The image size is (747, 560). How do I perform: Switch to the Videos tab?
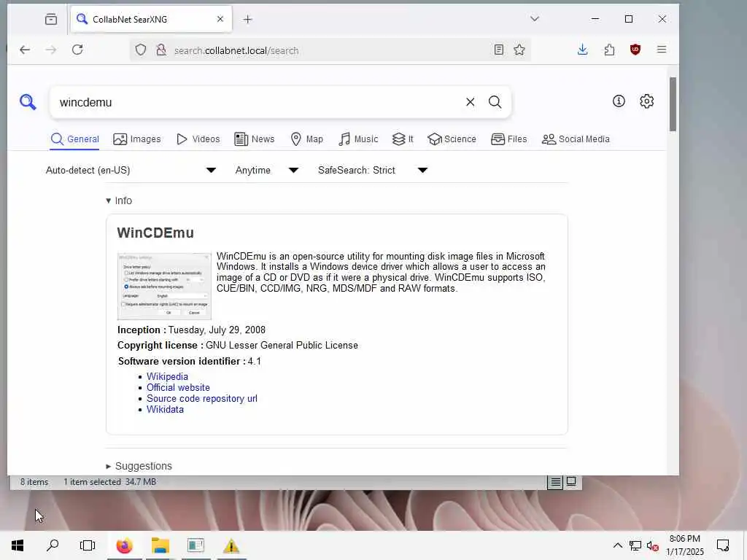(198, 139)
